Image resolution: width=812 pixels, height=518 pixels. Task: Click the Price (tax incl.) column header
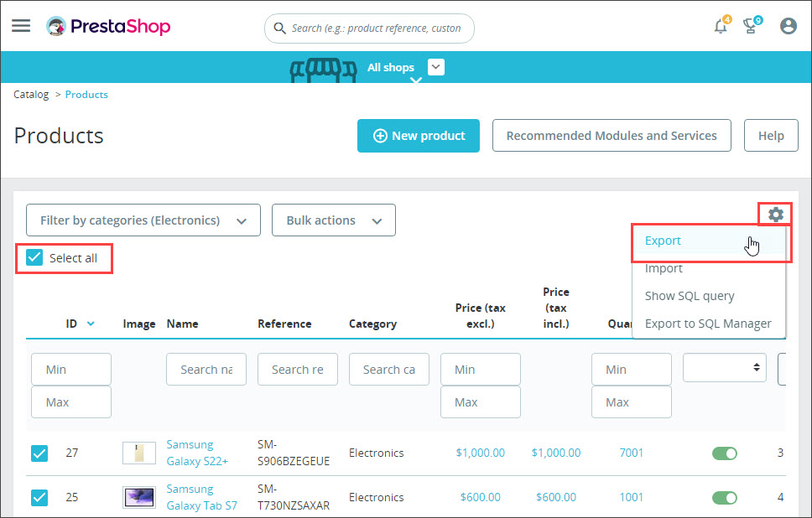[556, 308]
